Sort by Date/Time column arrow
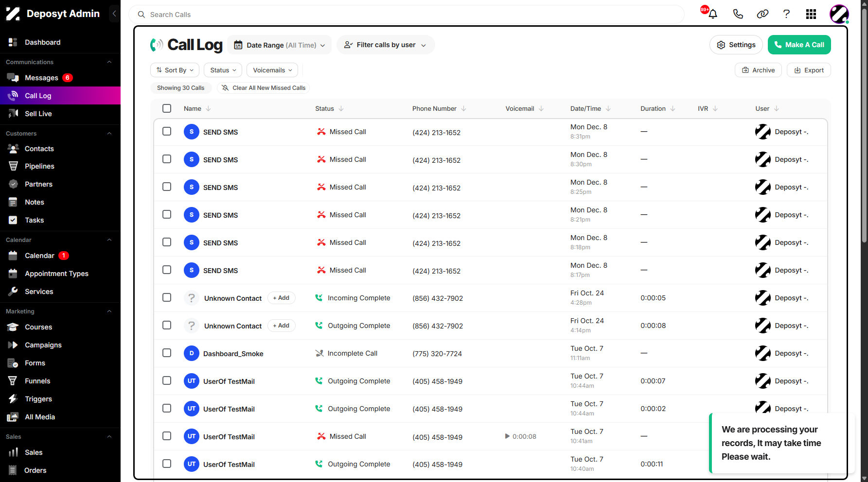 608,108
